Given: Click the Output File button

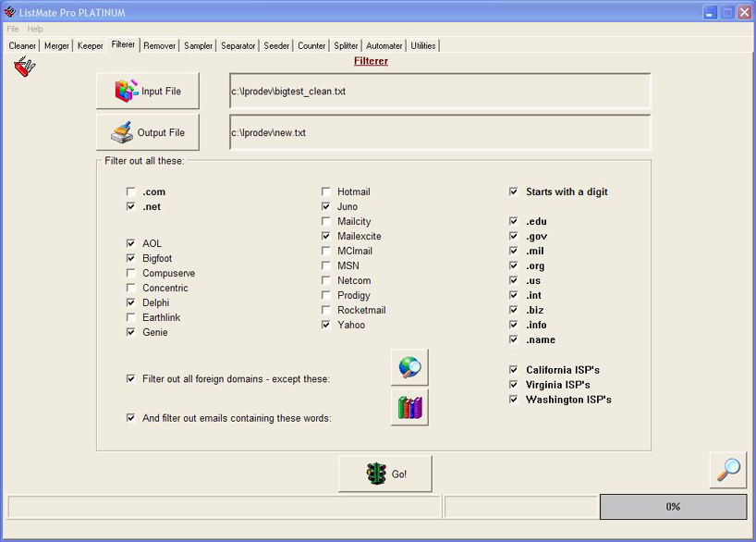Looking at the screenshot, I should click(x=147, y=132).
